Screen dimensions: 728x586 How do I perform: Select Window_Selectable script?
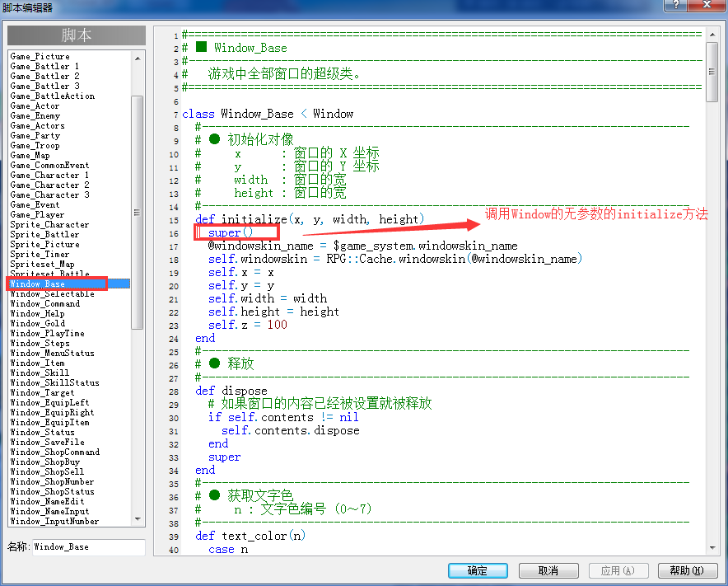click(53, 293)
